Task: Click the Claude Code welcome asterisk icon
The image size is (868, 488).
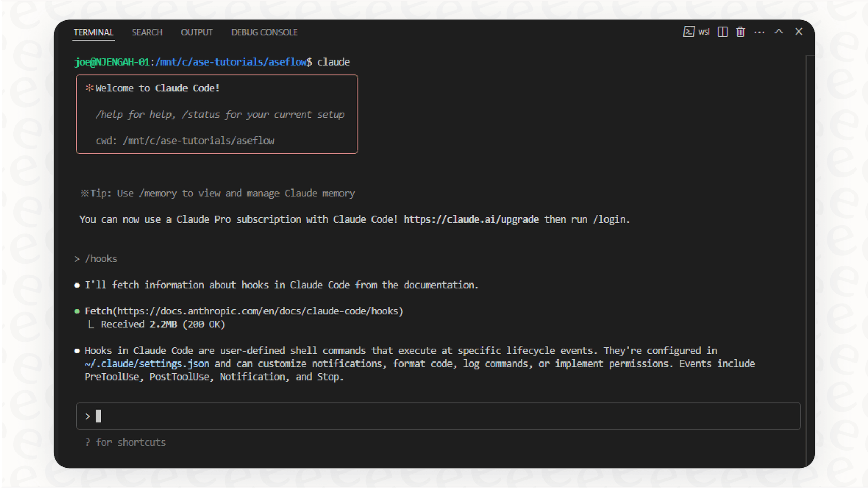Action: point(90,88)
